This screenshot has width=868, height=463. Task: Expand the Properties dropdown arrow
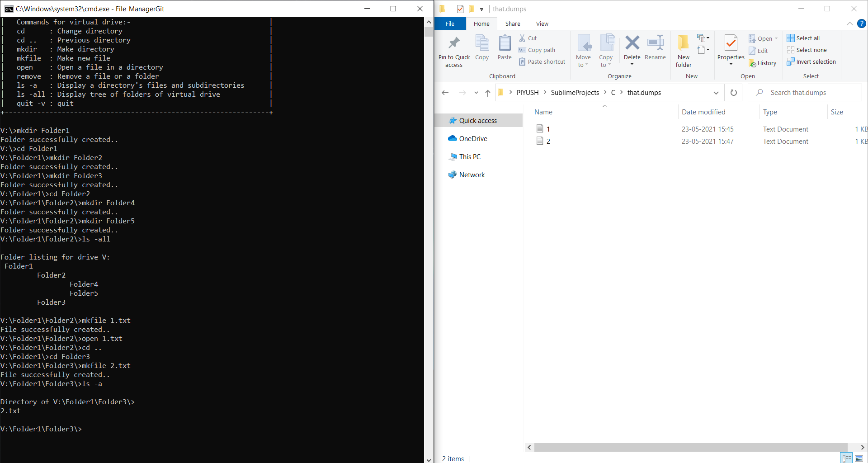point(731,64)
